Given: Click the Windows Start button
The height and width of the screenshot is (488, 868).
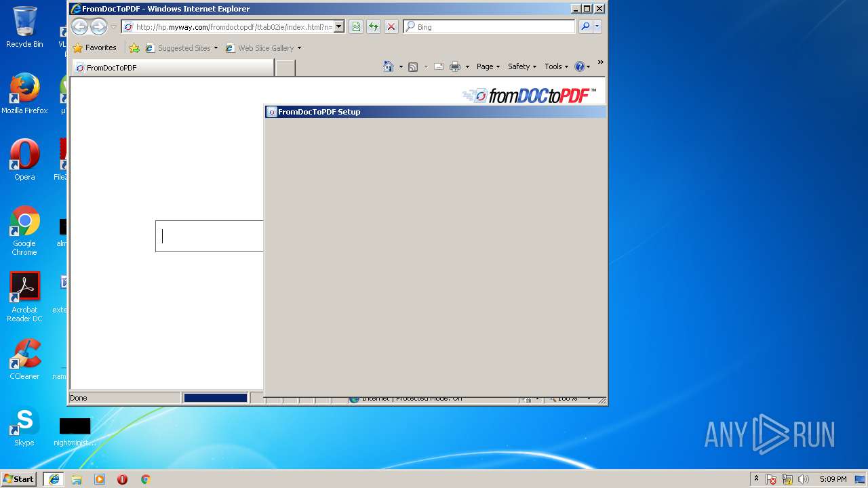Looking at the screenshot, I should click(18, 479).
